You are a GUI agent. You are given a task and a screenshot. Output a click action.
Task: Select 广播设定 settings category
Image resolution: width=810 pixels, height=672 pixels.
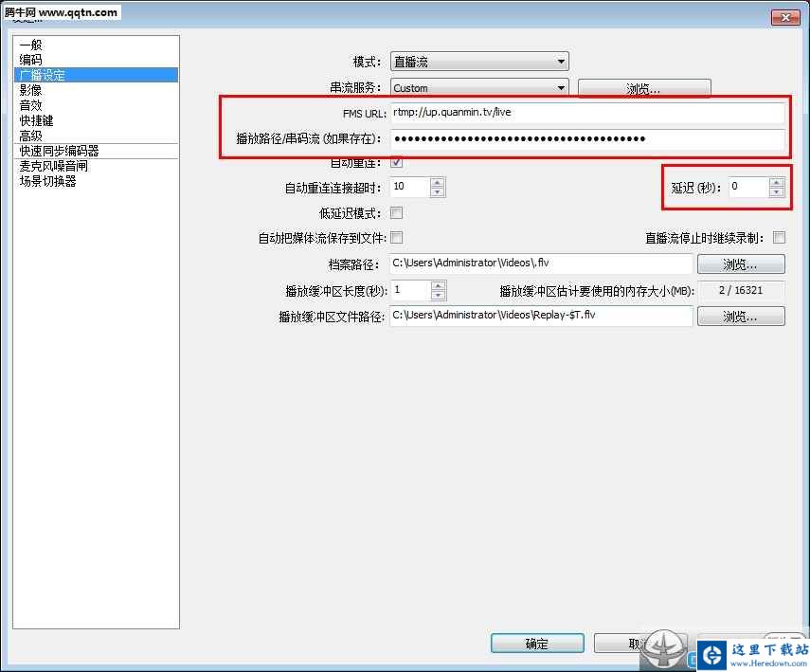tap(96, 75)
